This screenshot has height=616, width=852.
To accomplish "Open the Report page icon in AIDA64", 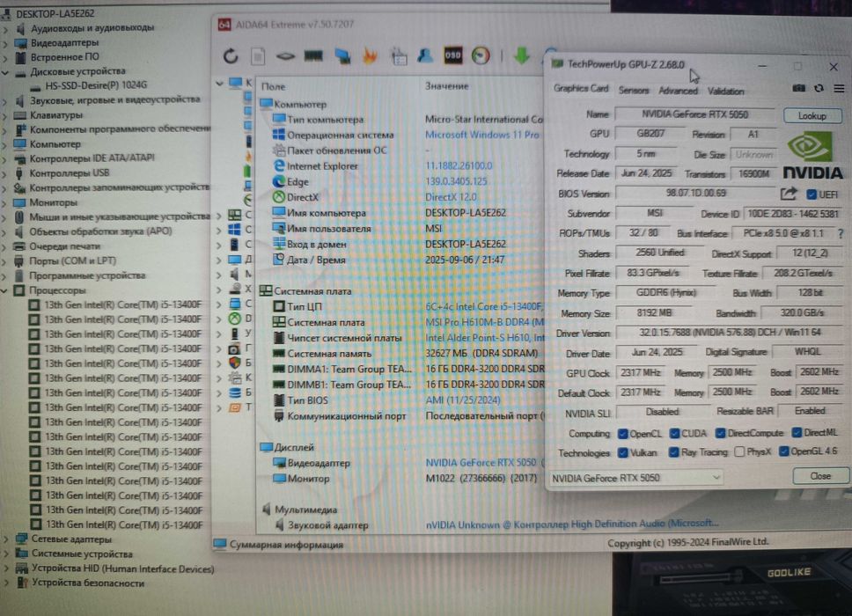I will (x=258, y=56).
